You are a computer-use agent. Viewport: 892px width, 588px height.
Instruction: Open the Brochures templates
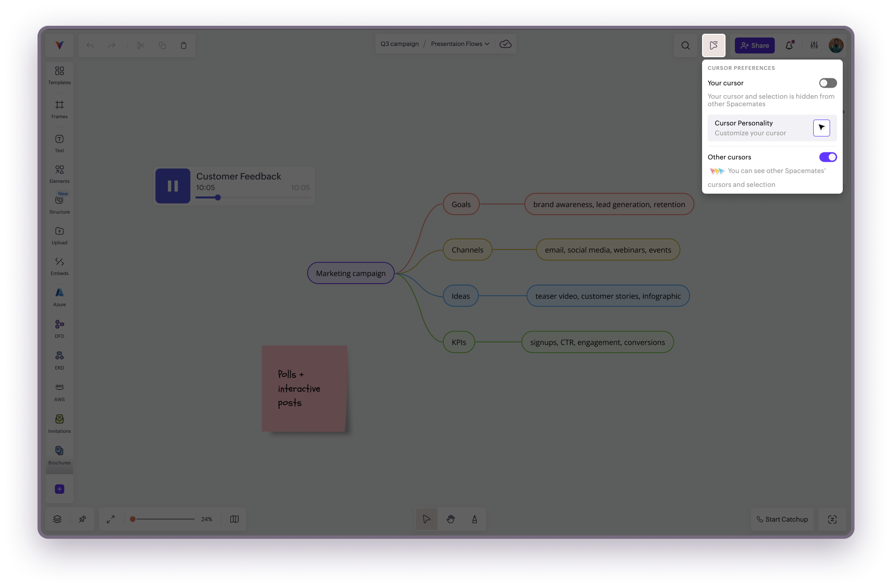tap(60, 456)
